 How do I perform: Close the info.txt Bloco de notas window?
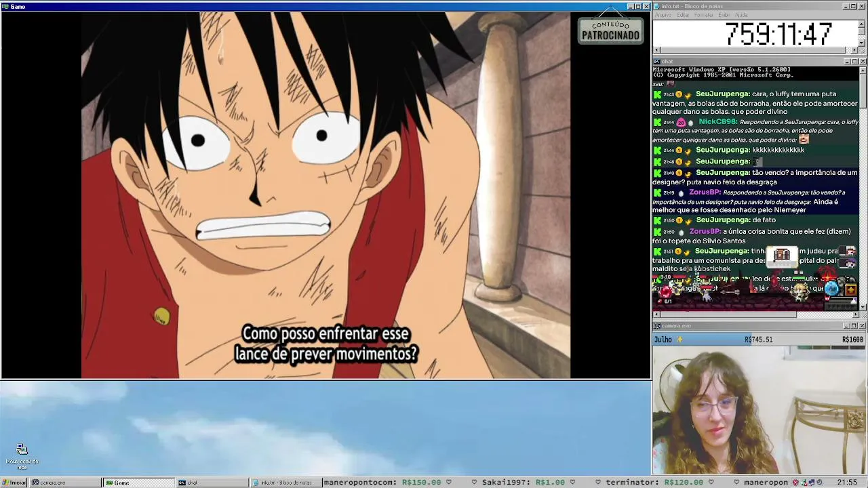pyautogui.click(x=862, y=6)
